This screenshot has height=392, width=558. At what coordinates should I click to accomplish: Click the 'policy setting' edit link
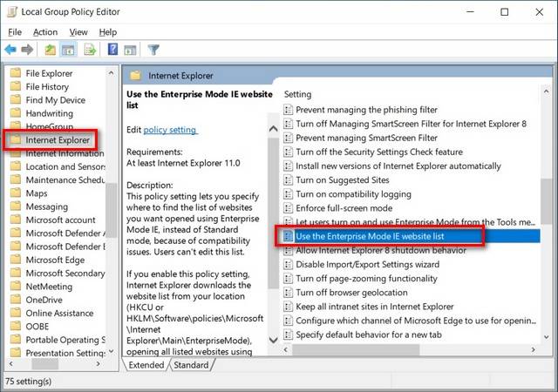click(x=170, y=130)
